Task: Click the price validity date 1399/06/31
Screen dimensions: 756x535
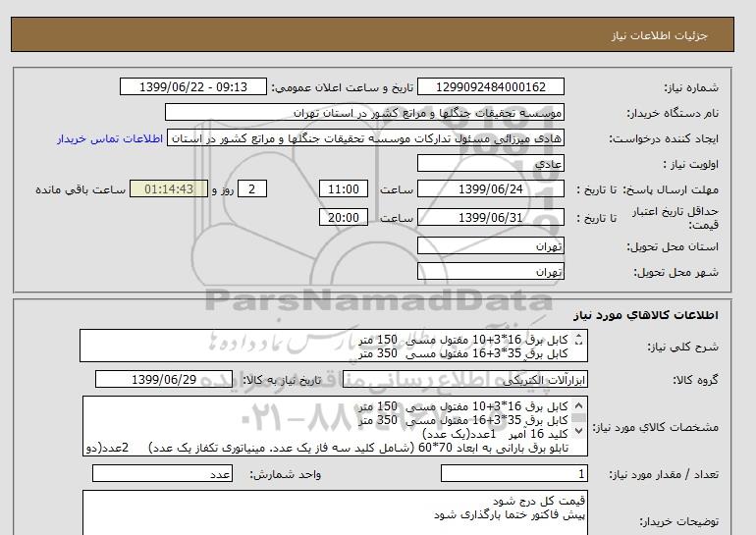Action: (490, 217)
